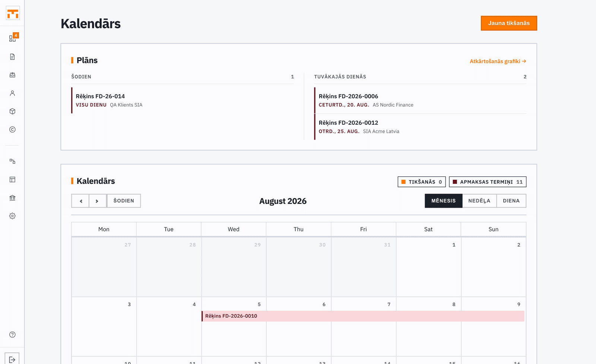Select the Tue column header
The image size is (596, 364).
tap(169, 229)
